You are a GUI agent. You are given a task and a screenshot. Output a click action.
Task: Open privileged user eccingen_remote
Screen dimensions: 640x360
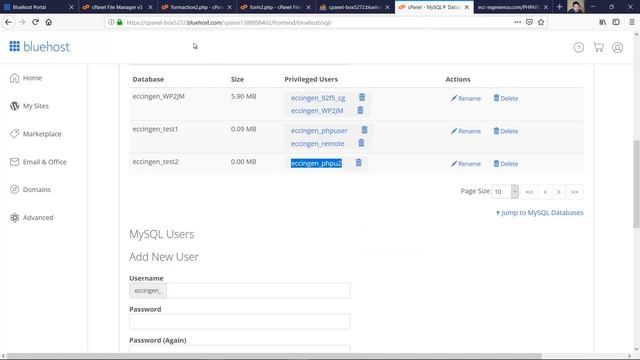(317, 144)
